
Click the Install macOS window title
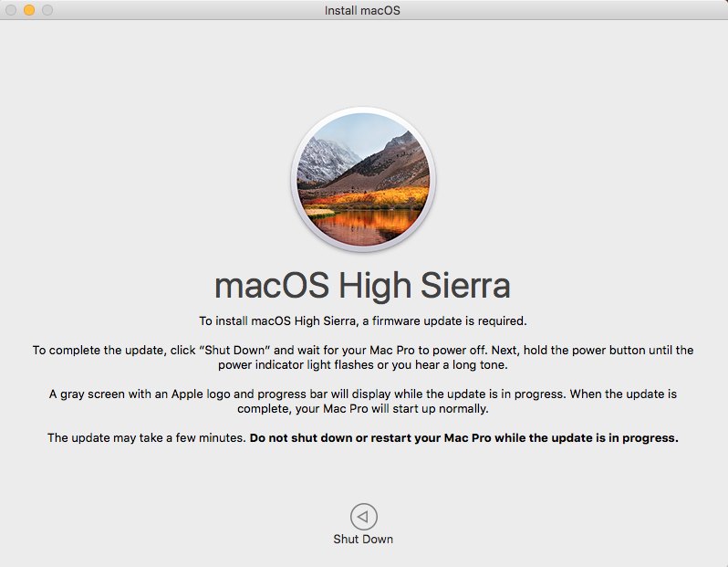point(362,10)
